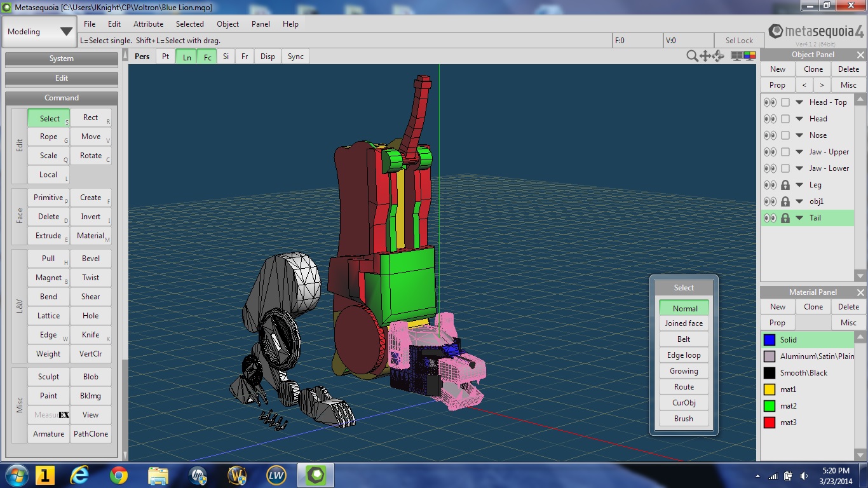
Task: Open the file explorer taskbar icon
Action: click(x=157, y=475)
